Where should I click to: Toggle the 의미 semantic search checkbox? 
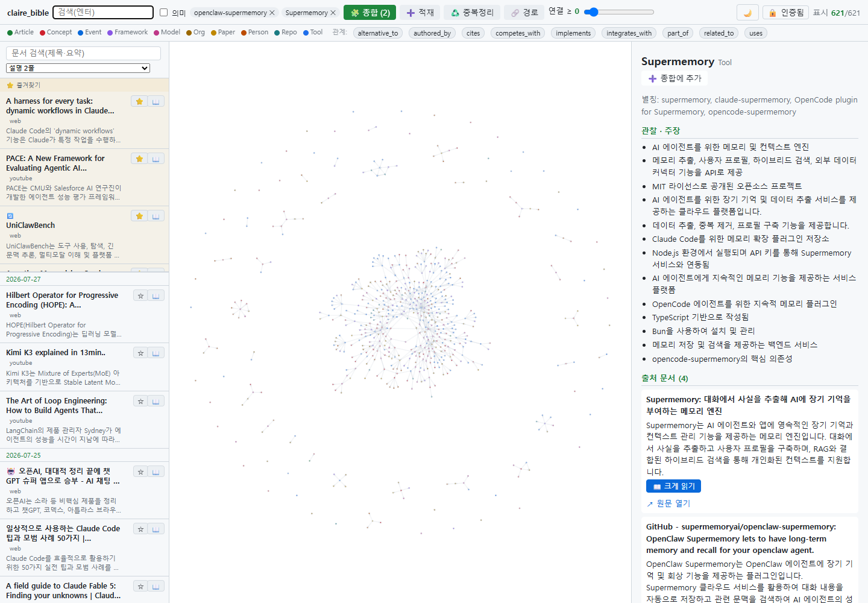[x=163, y=12]
